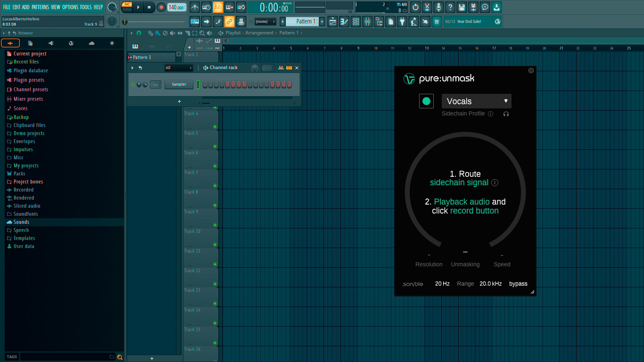
Task: Open the pure:unmask settings gear icon
Action: pyautogui.click(x=531, y=71)
